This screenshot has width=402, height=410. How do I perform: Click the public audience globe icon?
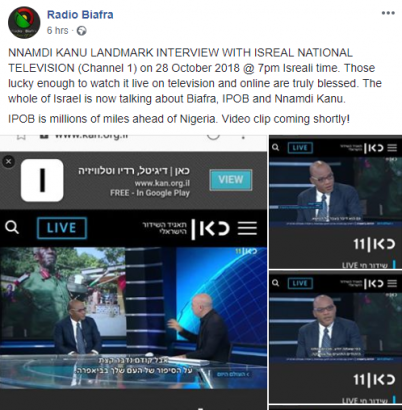81,31
